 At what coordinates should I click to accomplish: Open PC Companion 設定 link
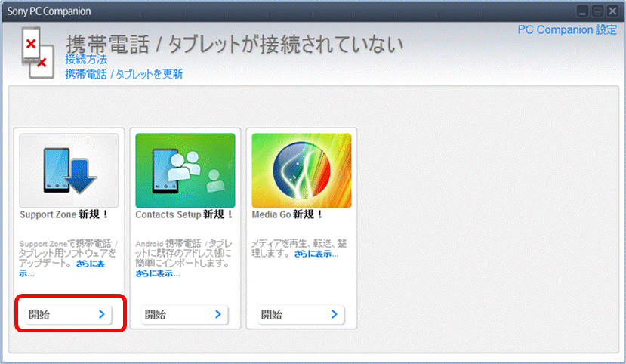pyautogui.click(x=567, y=30)
